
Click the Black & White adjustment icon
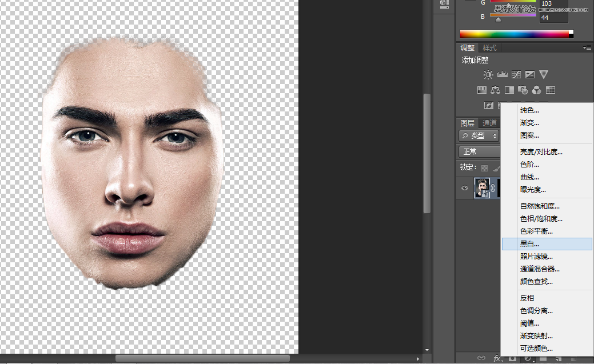[x=509, y=90]
